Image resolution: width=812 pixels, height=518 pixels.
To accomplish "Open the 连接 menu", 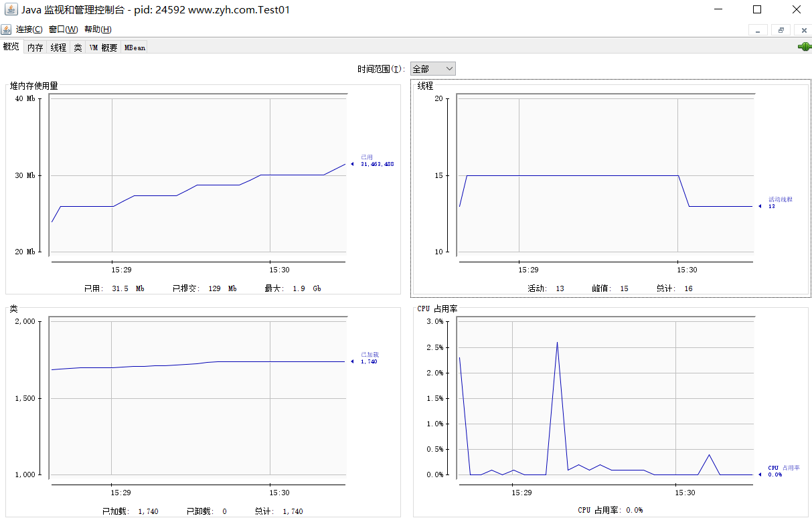I will click(x=29, y=29).
